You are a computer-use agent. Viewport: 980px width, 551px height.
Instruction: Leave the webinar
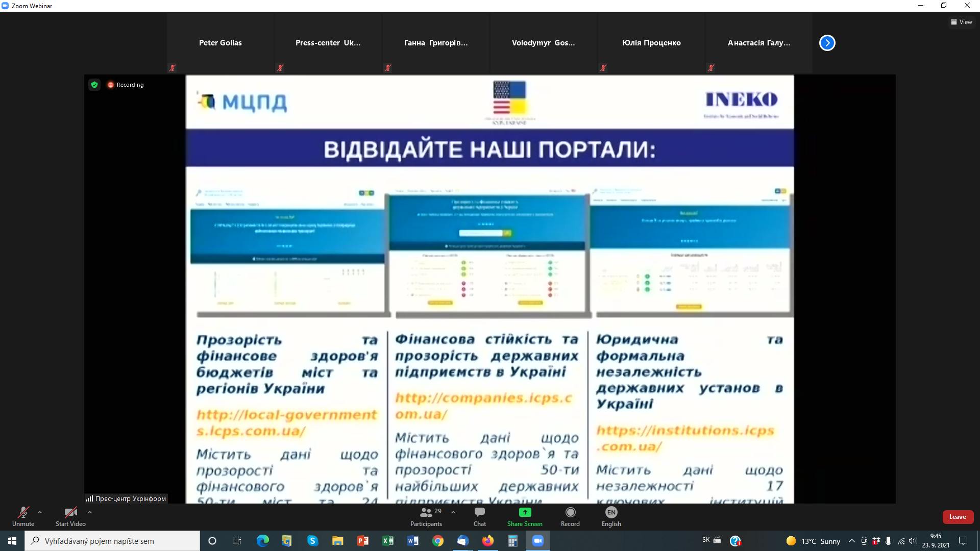click(x=958, y=517)
